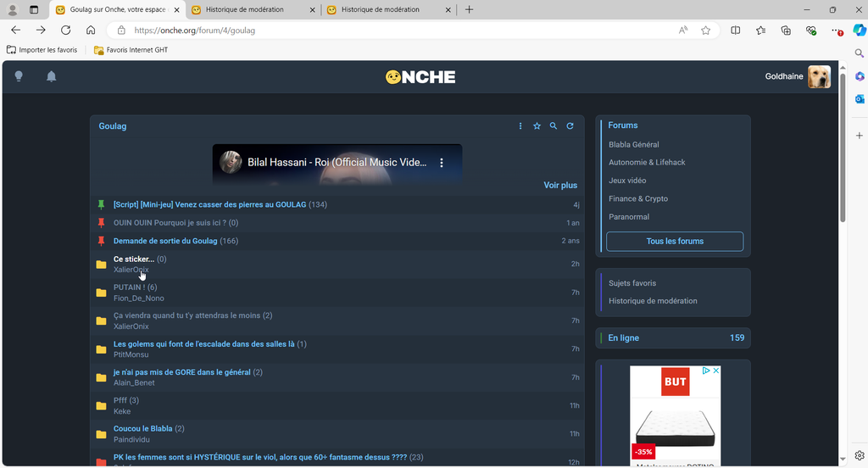Image resolution: width=868 pixels, height=468 pixels.
Task: Click the Tous les forums button
Action: [675, 242]
